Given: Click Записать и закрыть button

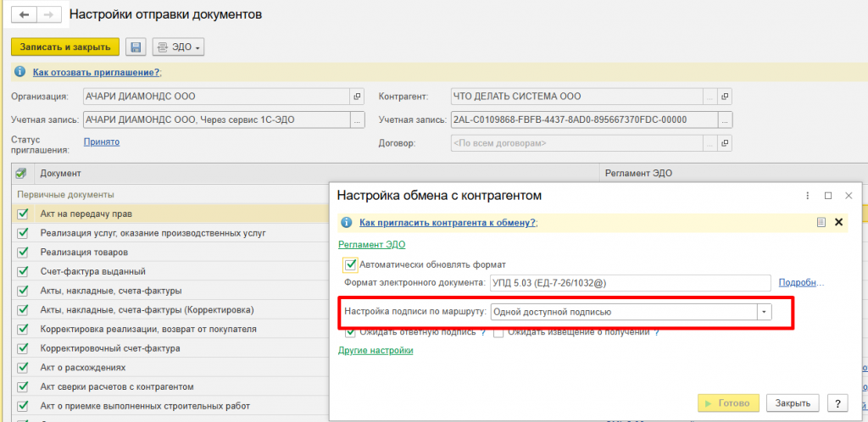Looking at the screenshot, I should (65, 47).
